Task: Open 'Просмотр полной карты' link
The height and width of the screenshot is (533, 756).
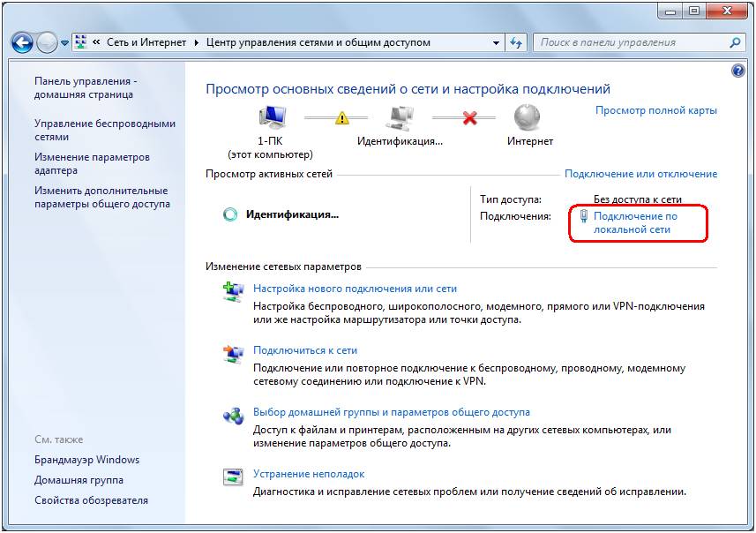Action: pyautogui.click(x=655, y=110)
